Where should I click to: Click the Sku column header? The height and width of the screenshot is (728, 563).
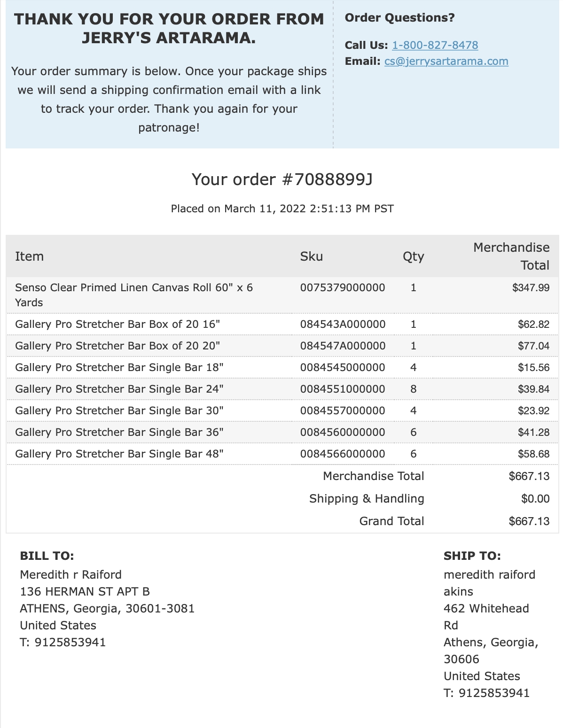(x=312, y=256)
